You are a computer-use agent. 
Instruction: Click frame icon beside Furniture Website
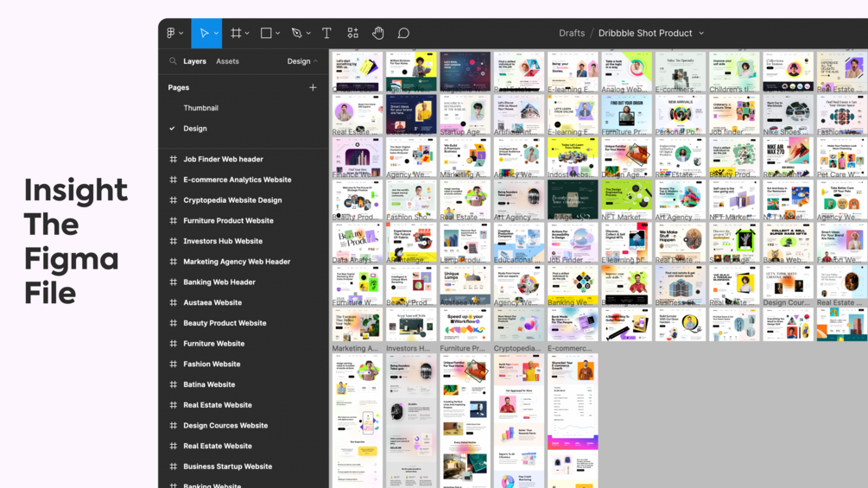(174, 344)
